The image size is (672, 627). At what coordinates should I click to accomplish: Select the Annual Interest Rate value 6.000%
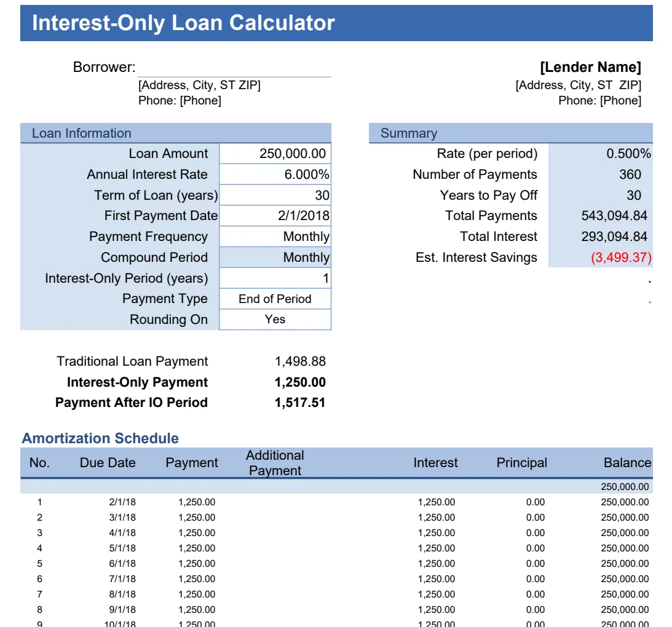(275, 175)
